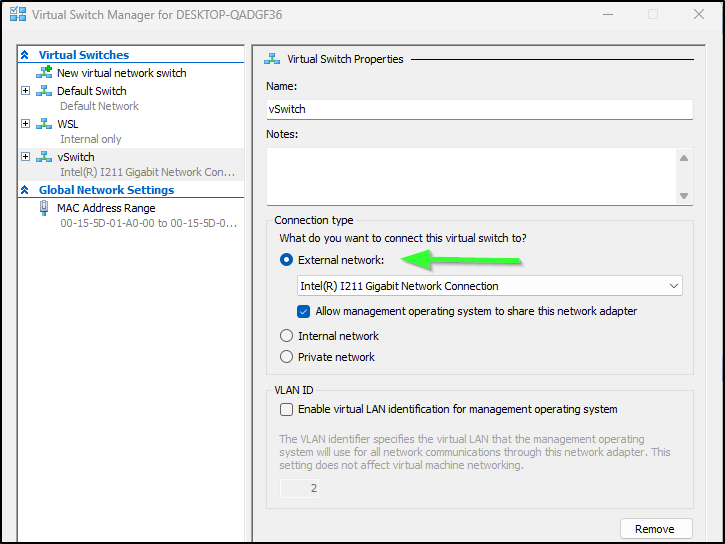The height and width of the screenshot is (544, 725).
Task: Click the New virtual network switch icon
Action: 44,73
